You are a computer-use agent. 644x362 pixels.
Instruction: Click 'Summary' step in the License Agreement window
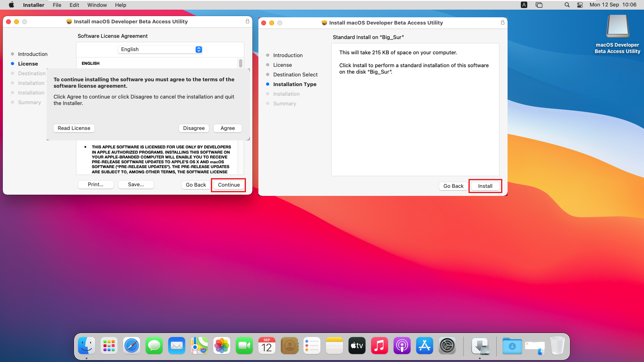point(29,102)
